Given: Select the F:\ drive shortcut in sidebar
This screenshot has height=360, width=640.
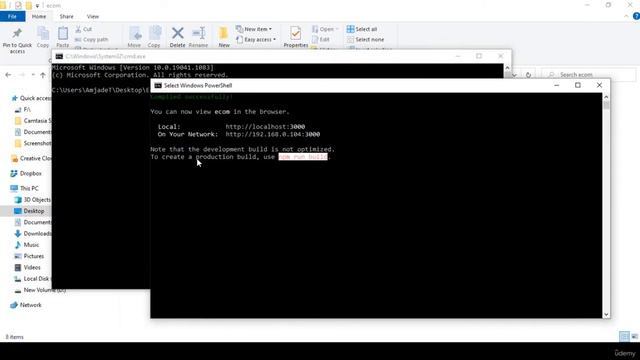Looking at the screenshot, I should coord(23,109).
